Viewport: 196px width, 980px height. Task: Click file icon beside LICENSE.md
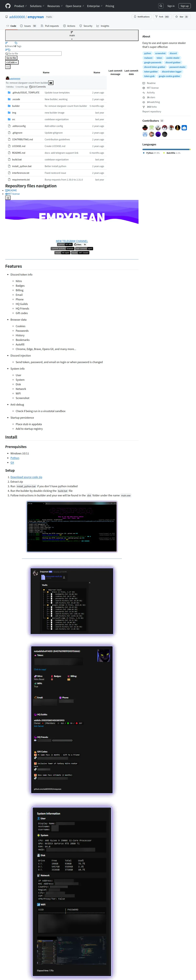point(9,146)
